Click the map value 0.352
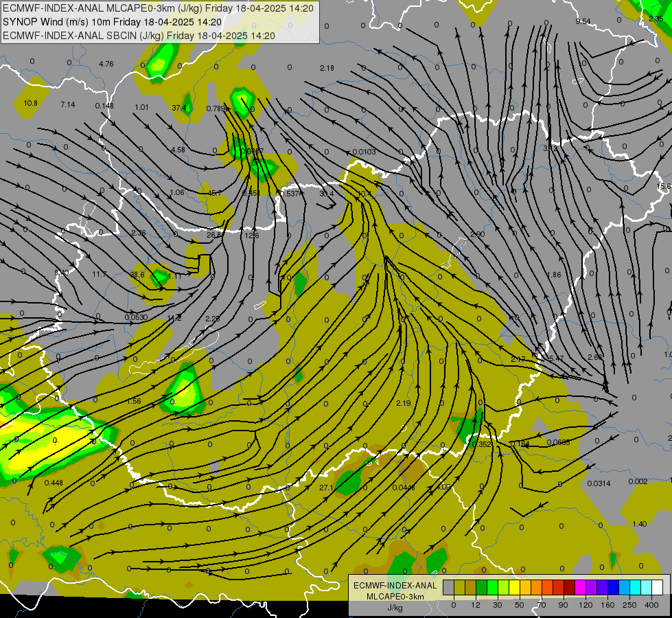Screen dimensions: 672x618 click(x=482, y=444)
